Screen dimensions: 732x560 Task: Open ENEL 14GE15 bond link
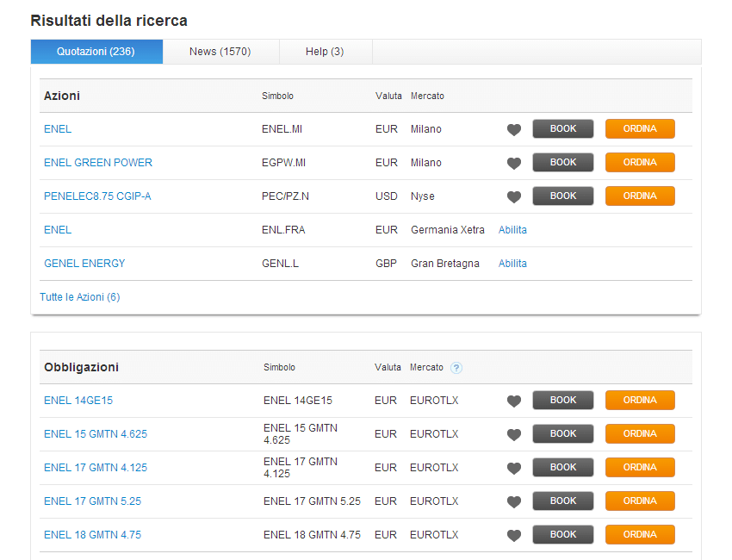(78, 401)
